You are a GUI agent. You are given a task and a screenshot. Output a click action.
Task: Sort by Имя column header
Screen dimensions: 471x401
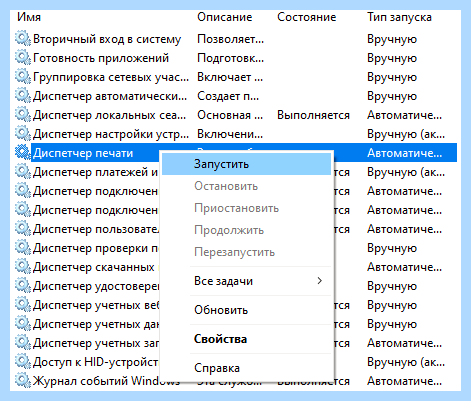(29, 17)
